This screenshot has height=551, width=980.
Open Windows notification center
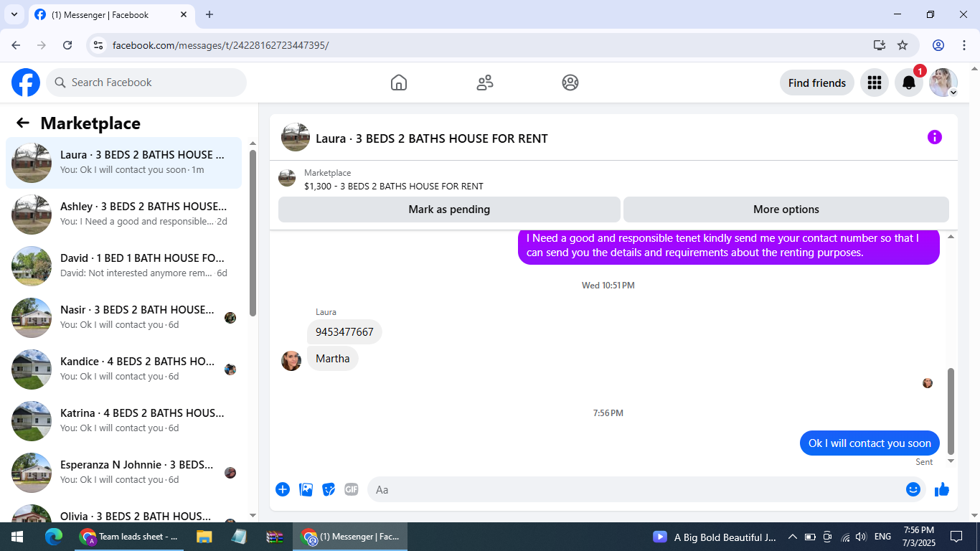click(x=956, y=537)
